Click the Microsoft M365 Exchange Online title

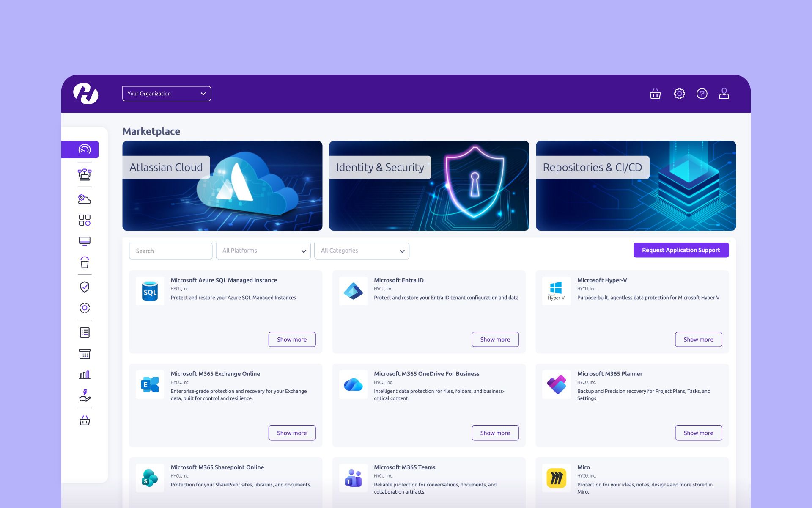[215, 374]
